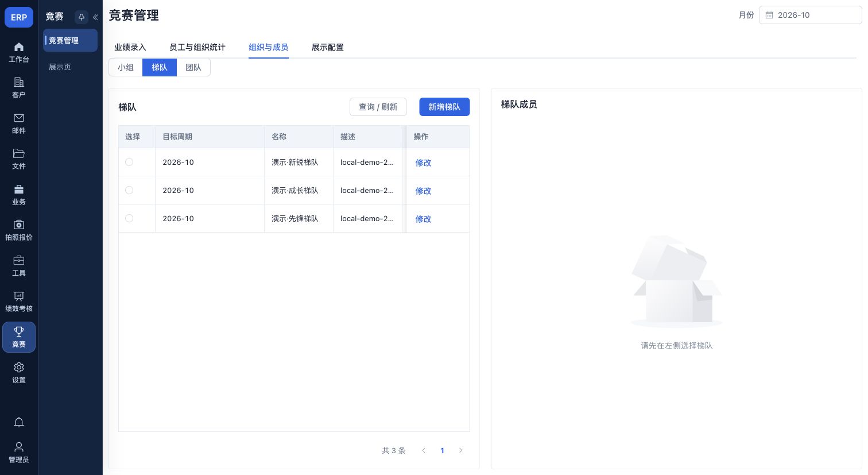Click the 名称 column header

click(299, 137)
